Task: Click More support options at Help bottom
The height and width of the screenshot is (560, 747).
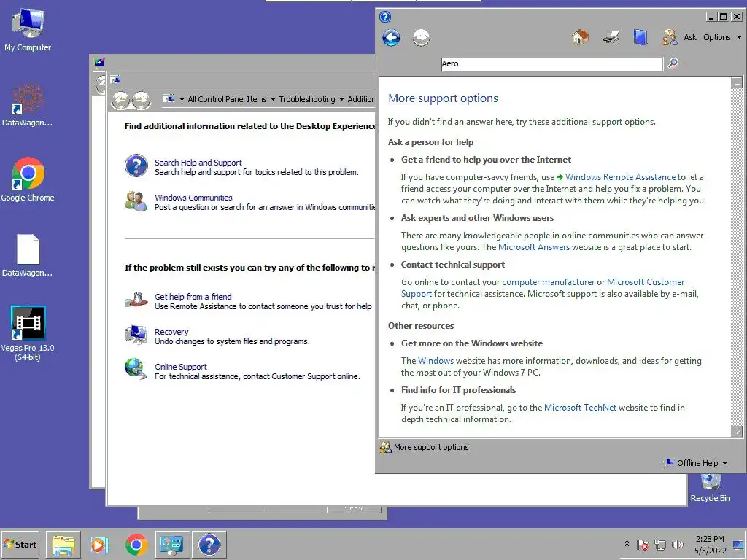Action: (x=430, y=447)
